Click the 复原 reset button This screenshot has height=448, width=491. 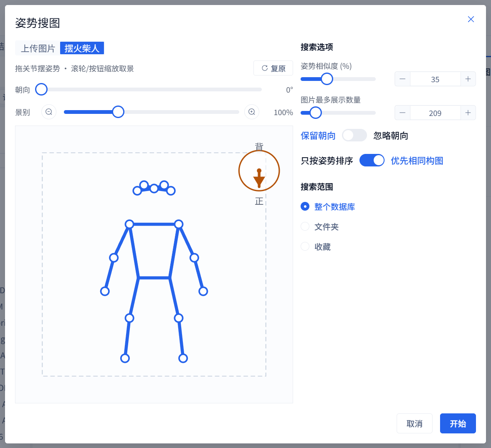point(273,68)
